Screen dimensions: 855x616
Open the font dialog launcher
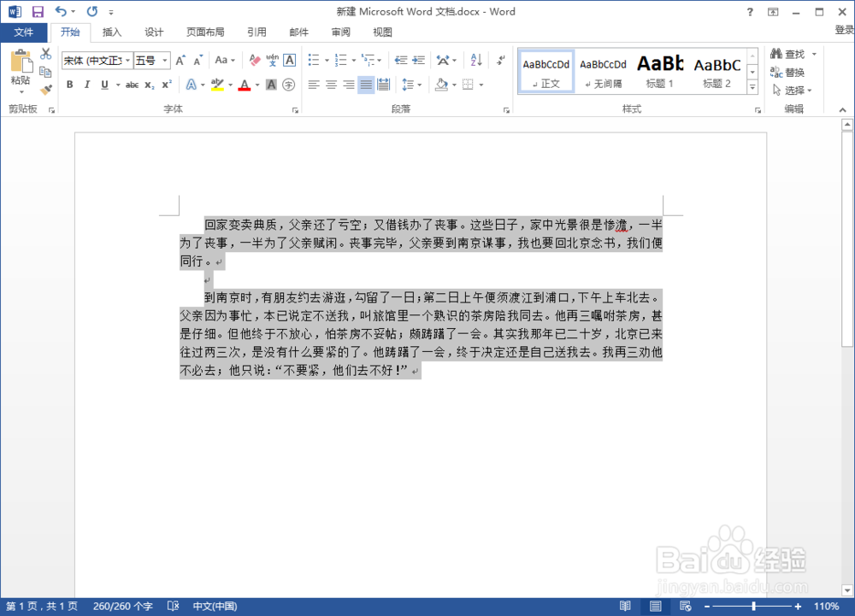pos(295,110)
